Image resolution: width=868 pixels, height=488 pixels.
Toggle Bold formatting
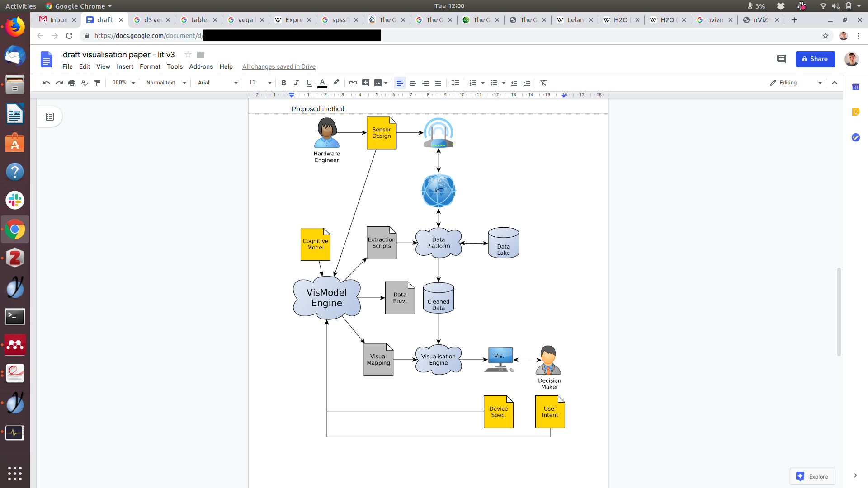283,83
